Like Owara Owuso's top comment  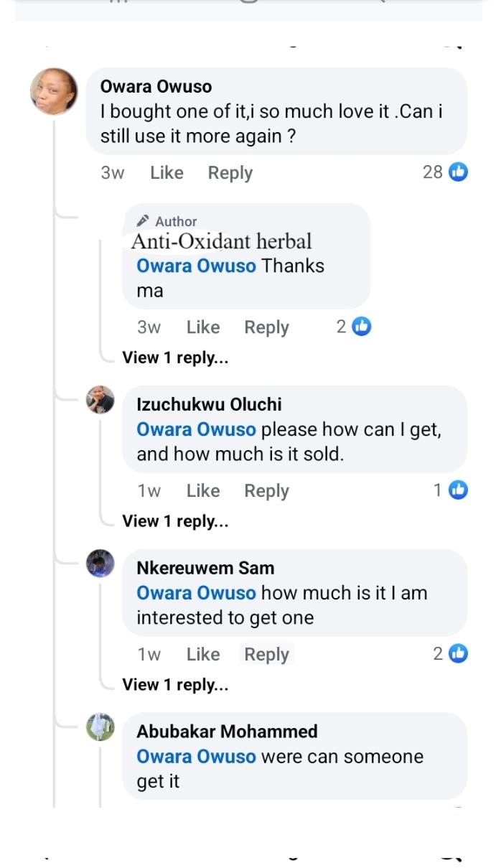coord(167,173)
